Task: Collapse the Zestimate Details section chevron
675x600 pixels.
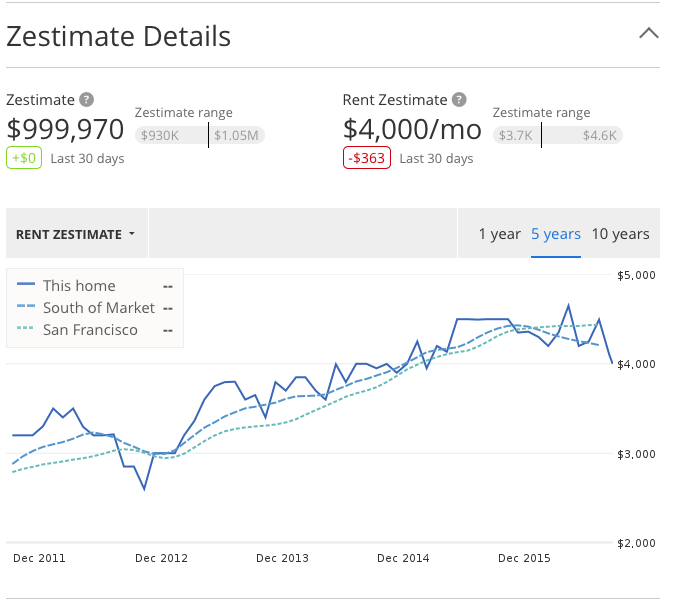Action: pyautogui.click(x=649, y=33)
